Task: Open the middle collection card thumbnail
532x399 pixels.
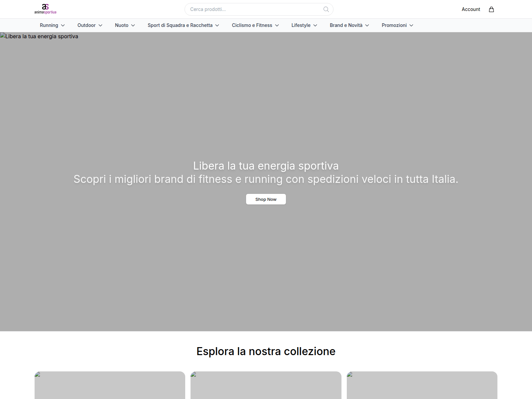Action: click(266, 385)
